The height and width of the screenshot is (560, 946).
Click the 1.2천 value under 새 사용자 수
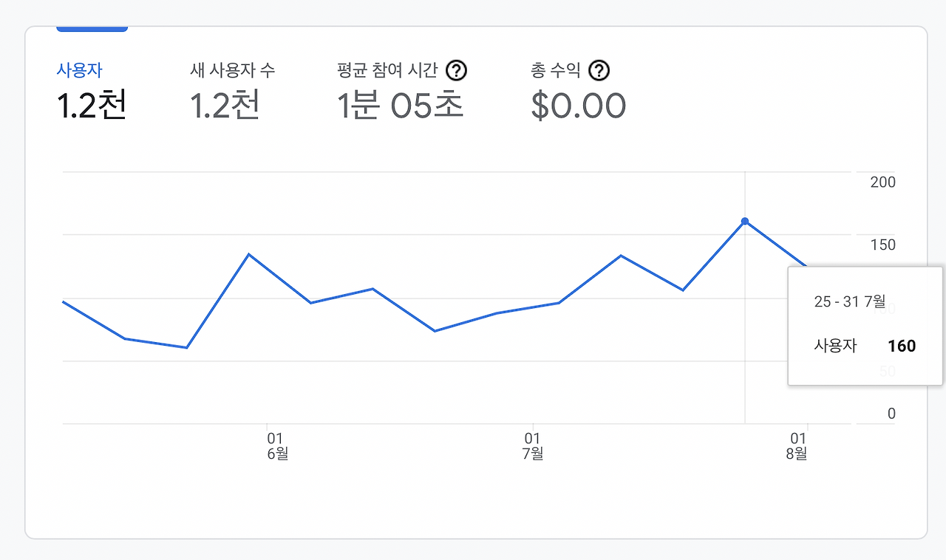(225, 106)
